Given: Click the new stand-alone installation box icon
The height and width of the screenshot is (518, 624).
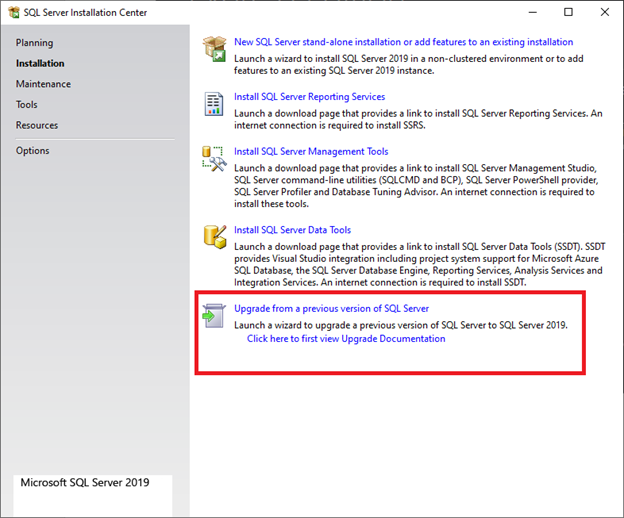Looking at the screenshot, I should point(214,49).
